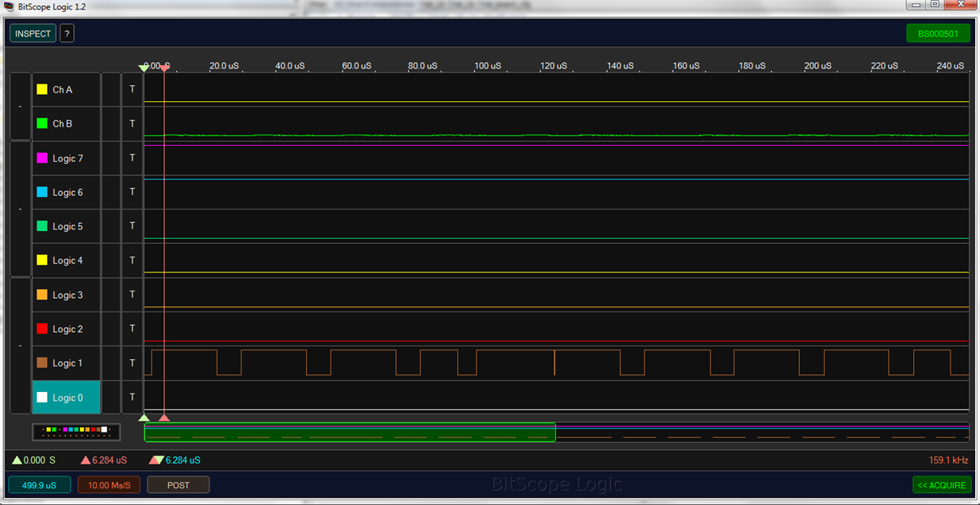Screen dimensions: 980x505
Task: Click the Ch B green color swatch
Action: coord(42,123)
